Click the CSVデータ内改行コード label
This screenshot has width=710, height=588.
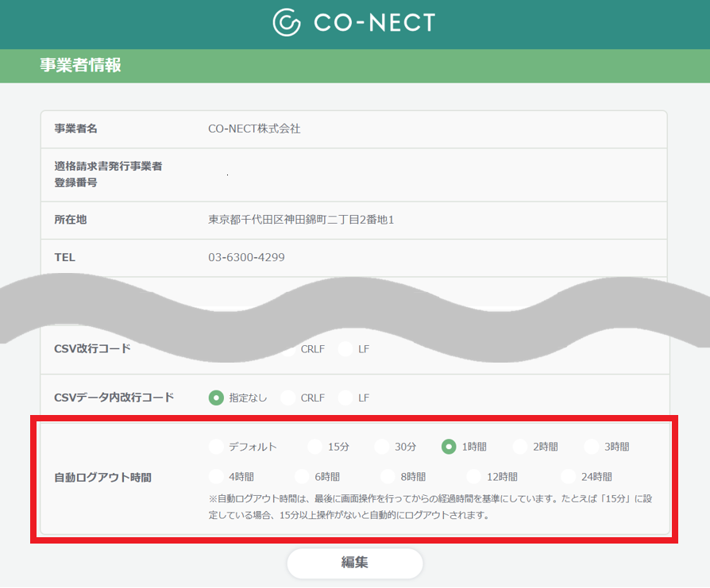pyautogui.click(x=114, y=398)
